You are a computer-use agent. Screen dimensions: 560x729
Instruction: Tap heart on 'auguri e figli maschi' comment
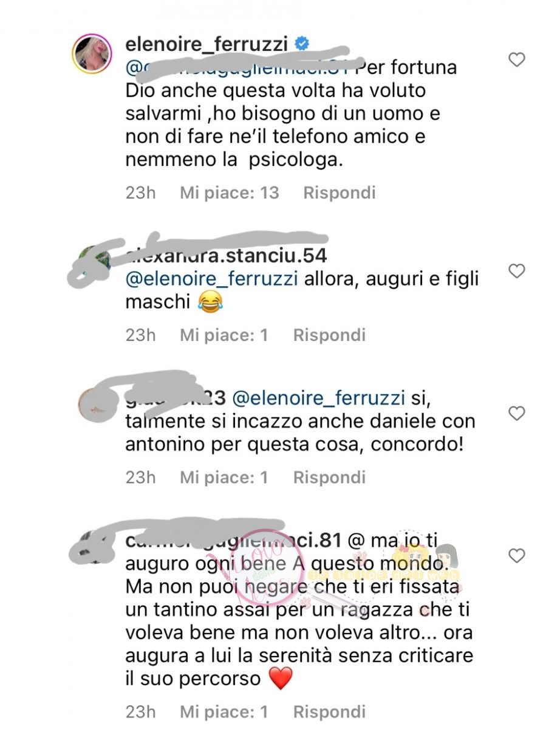tap(517, 271)
